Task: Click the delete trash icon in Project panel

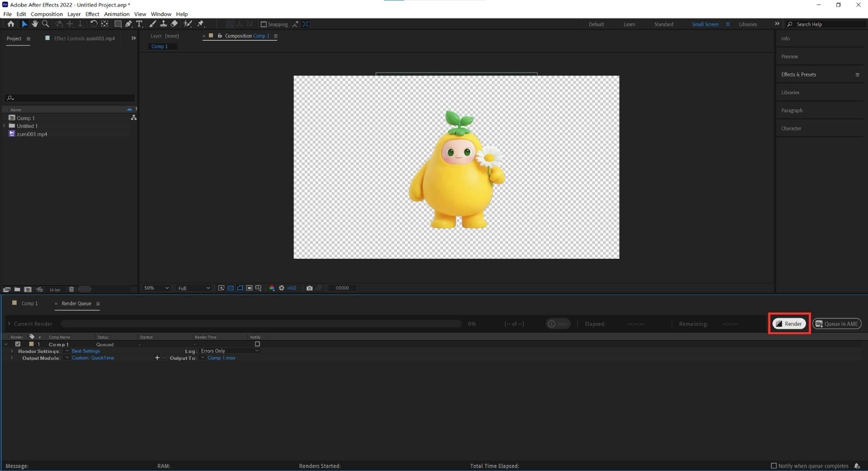Action: [x=71, y=290]
